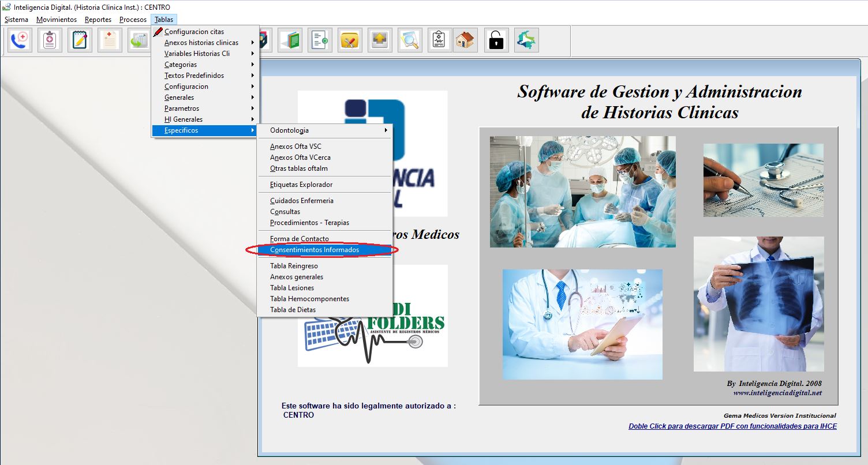Open the medical clipboard toolbar icon
The image size is (868, 465).
(x=50, y=40)
